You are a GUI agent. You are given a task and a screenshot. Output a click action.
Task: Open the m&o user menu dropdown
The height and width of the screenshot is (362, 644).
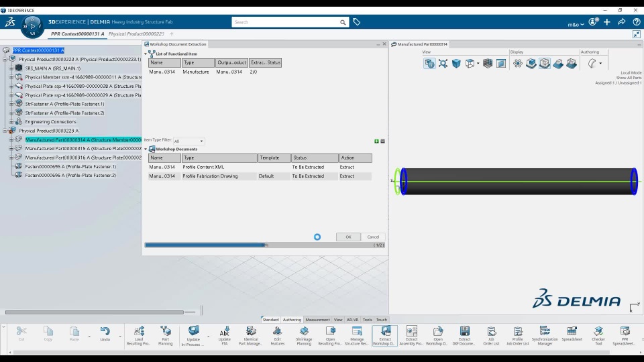point(576,24)
